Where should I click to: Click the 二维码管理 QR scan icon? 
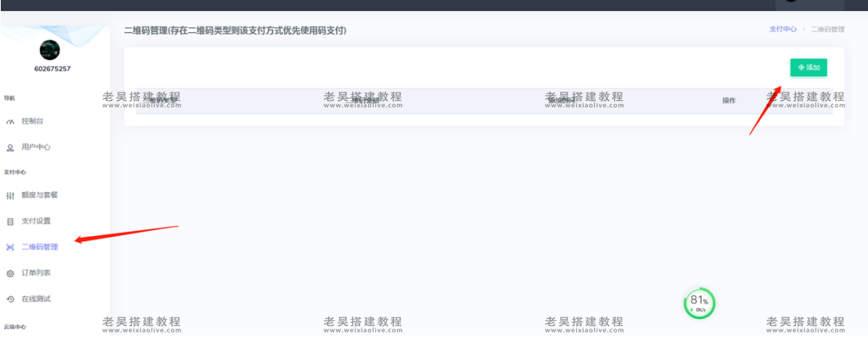point(10,248)
